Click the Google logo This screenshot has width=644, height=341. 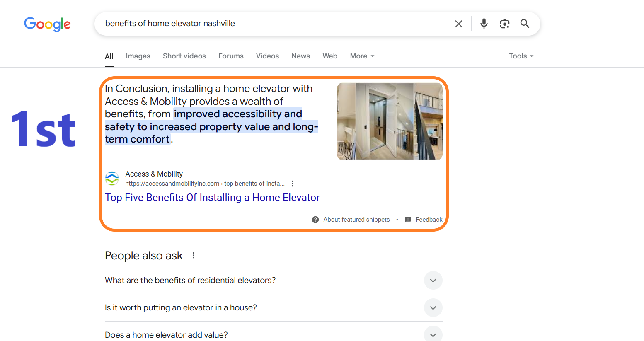pyautogui.click(x=47, y=24)
